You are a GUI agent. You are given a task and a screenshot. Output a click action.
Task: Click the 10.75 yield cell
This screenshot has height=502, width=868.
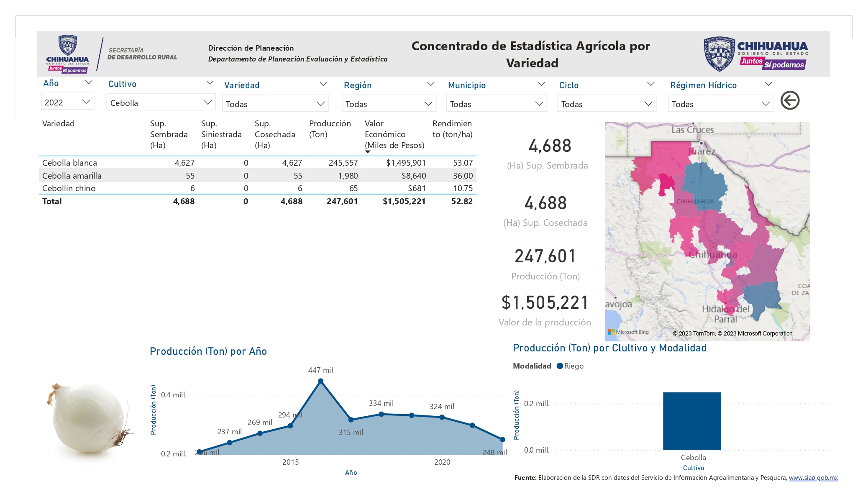click(463, 188)
